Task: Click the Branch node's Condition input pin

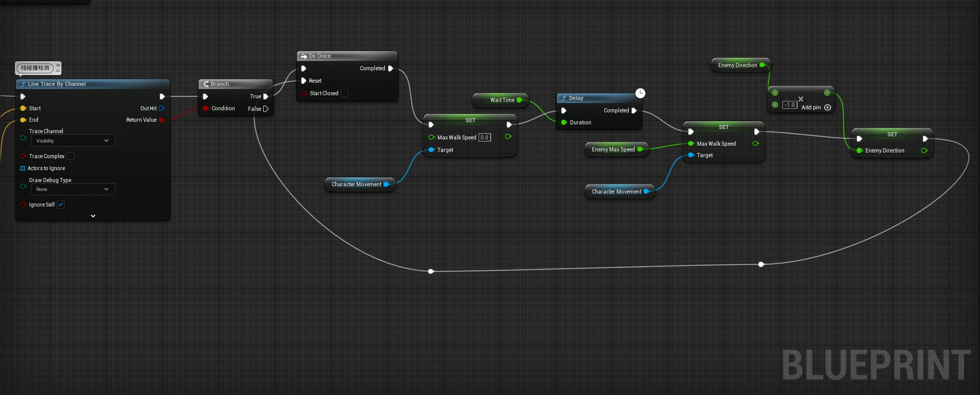Action: click(x=206, y=108)
